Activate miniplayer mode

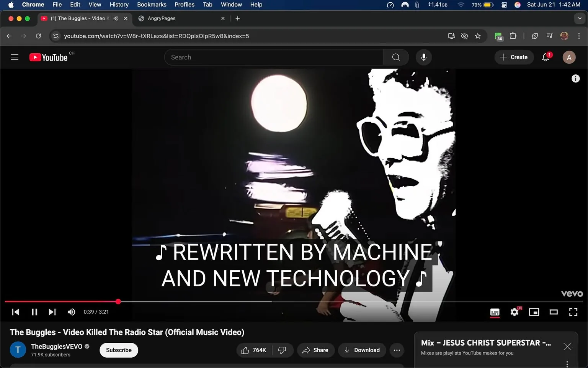pos(534,312)
